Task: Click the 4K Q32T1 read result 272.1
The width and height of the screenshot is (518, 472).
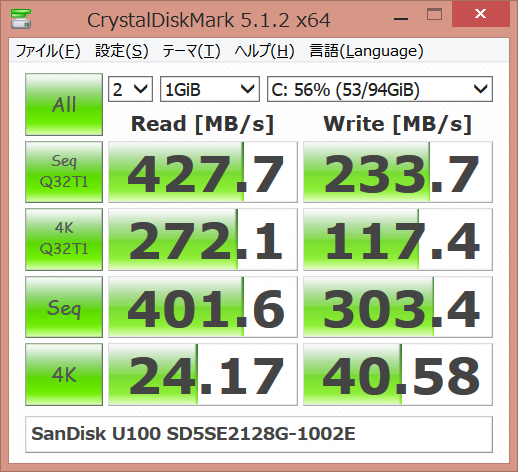Action: tap(203, 239)
